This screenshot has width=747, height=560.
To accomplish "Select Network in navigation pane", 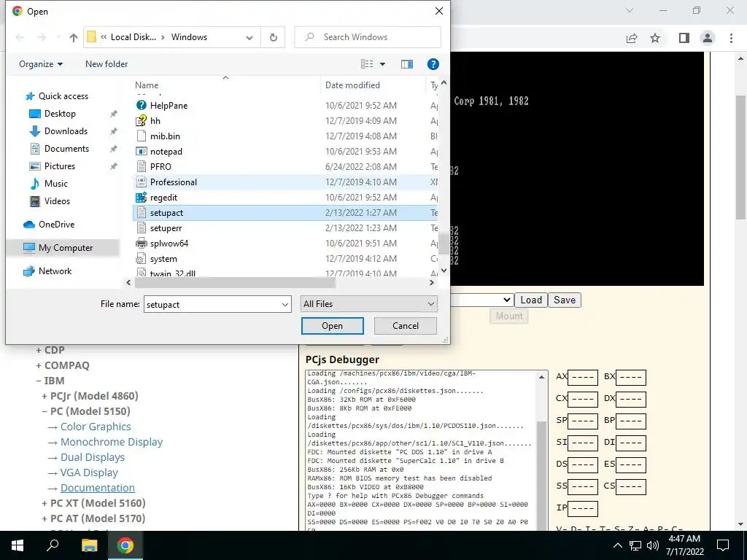I will (x=55, y=271).
